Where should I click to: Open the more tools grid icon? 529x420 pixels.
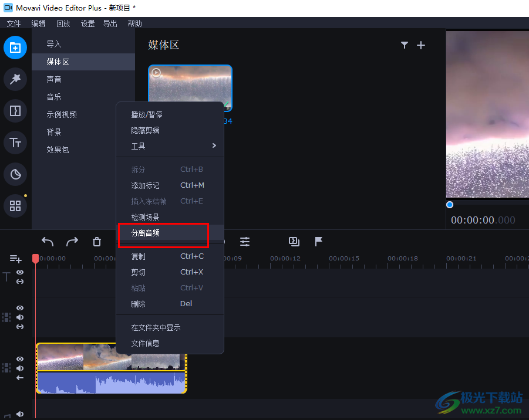click(15, 206)
